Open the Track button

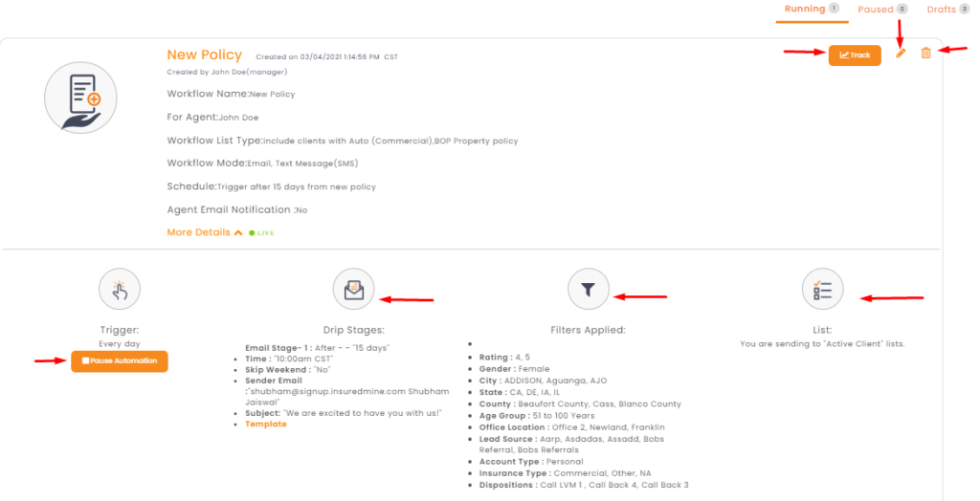(855, 54)
